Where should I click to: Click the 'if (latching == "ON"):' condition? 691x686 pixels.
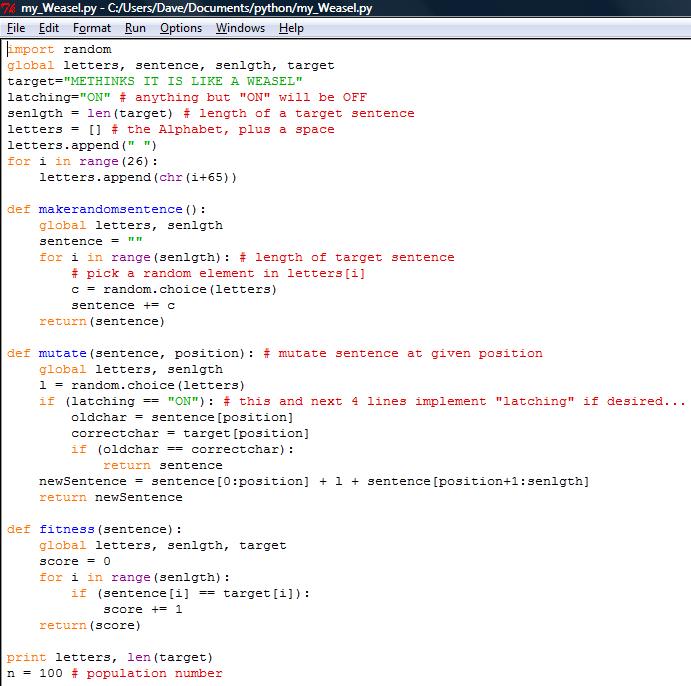click(126, 402)
